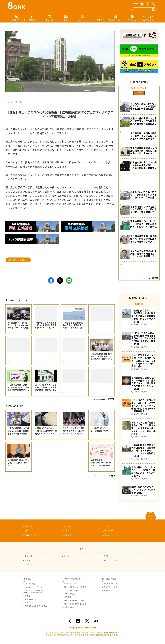Click the search magnifier icon
This screenshot has height=644, width=165.
pos(154,10)
